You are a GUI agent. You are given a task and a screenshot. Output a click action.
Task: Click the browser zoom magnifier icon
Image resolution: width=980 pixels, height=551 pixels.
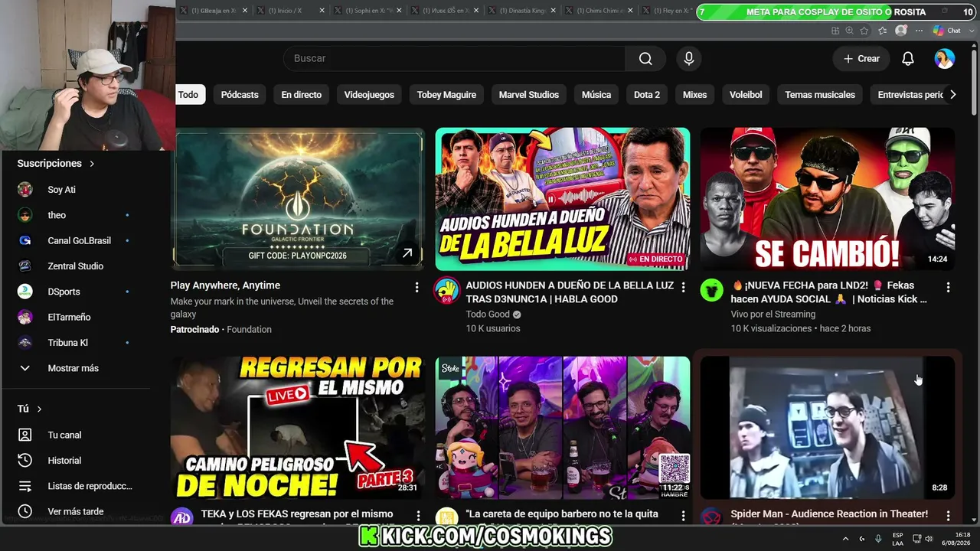point(849,31)
